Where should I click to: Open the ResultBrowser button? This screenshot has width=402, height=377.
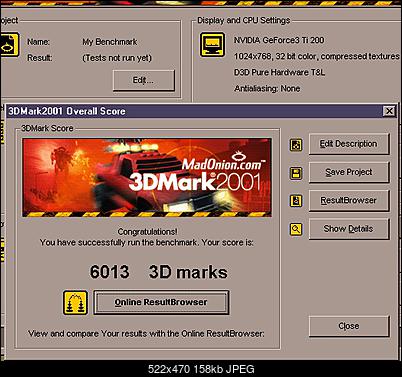[x=349, y=200]
